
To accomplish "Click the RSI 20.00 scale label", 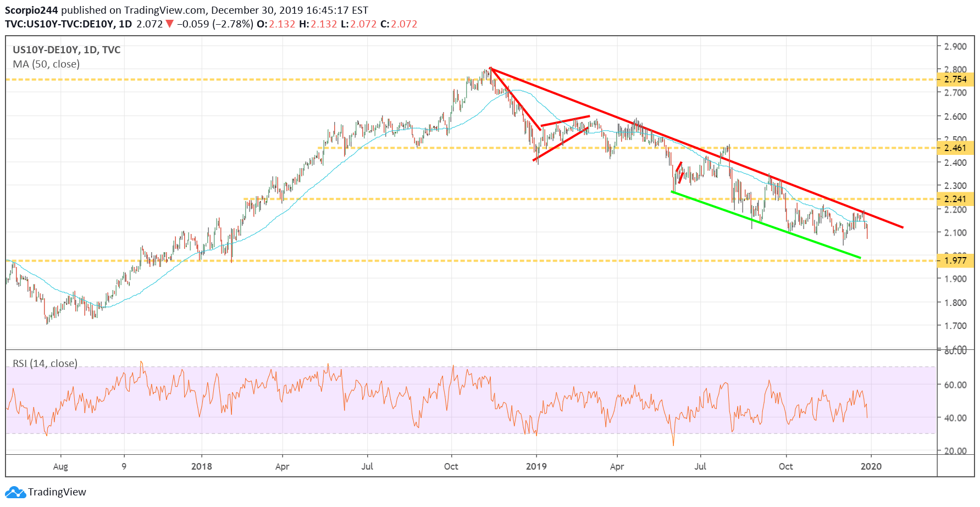I will coord(955,451).
